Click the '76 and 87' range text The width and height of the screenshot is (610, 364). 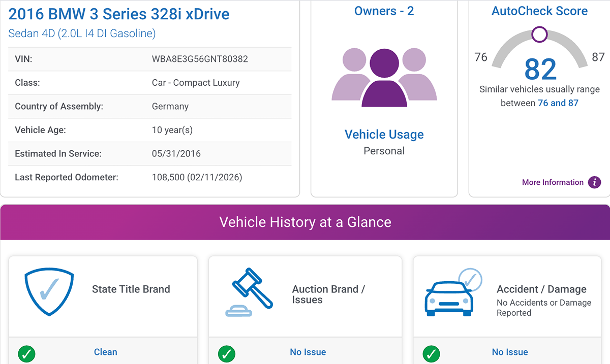(x=558, y=103)
